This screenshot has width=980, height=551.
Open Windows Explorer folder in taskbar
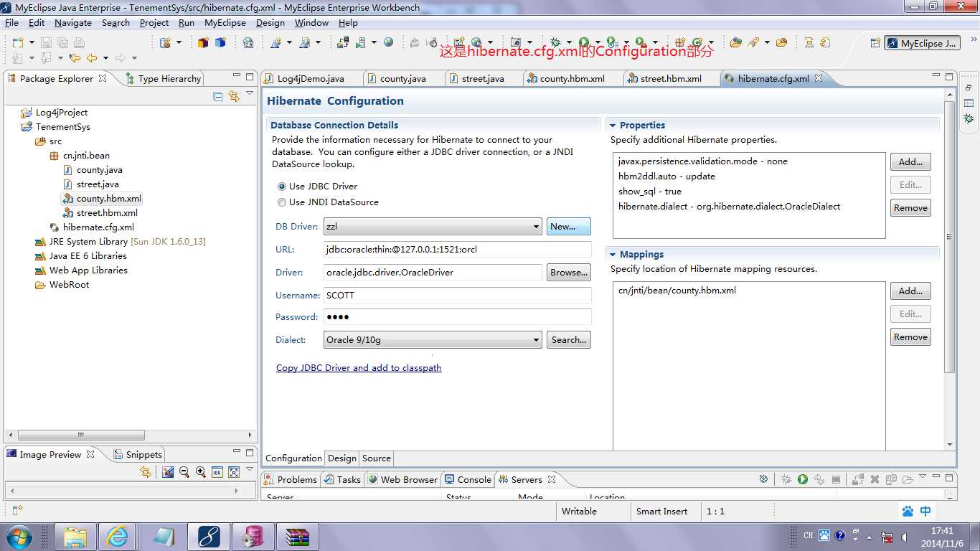(75, 536)
